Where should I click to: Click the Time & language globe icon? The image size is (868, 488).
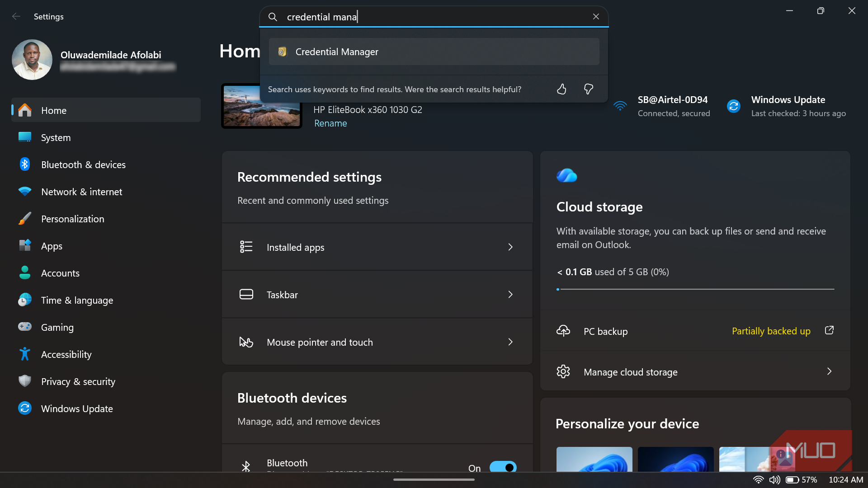click(x=25, y=300)
